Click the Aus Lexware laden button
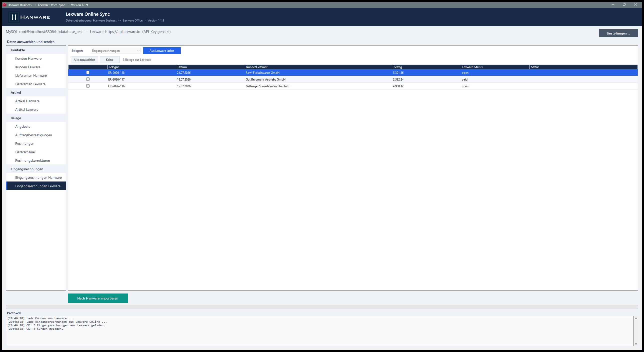The height and width of the screenshot is (352, 644). [x=162, y=51]
